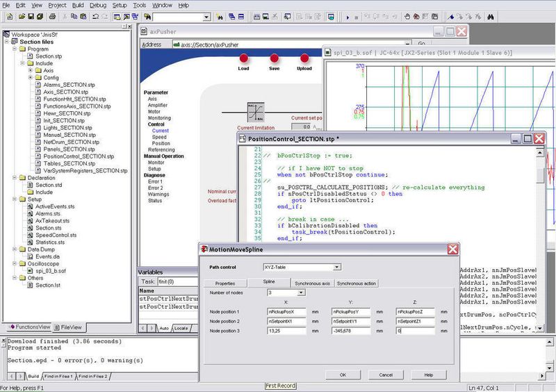Click the blue Run arrow toolbar icon
This screenshot has height=392, width=556.
[347, 17]
